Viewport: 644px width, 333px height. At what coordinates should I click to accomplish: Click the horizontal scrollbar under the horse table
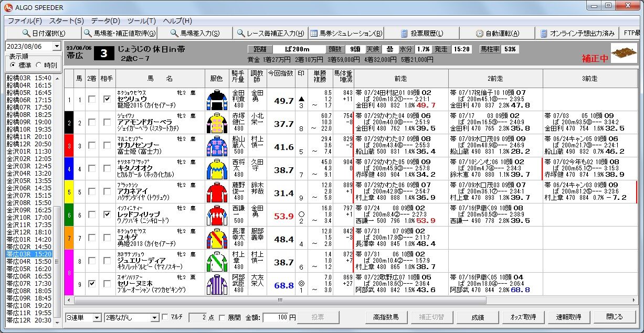coord(351,300)
